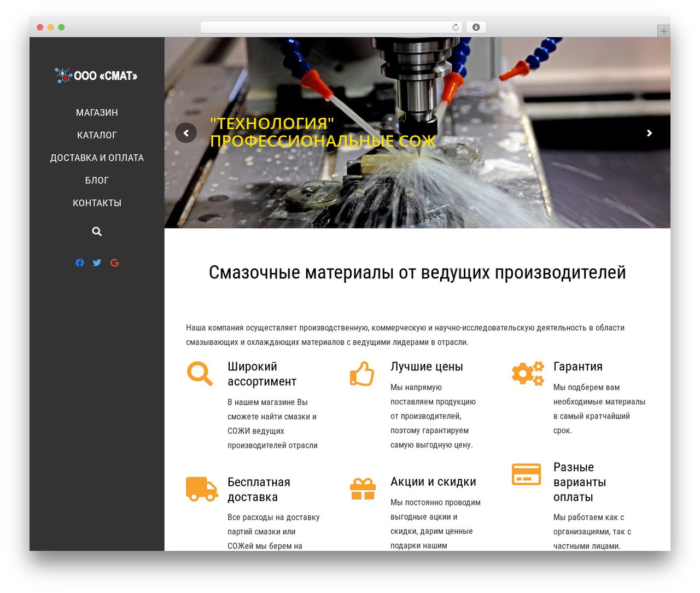Click the credit card icon for payment options

coord(526,474)
